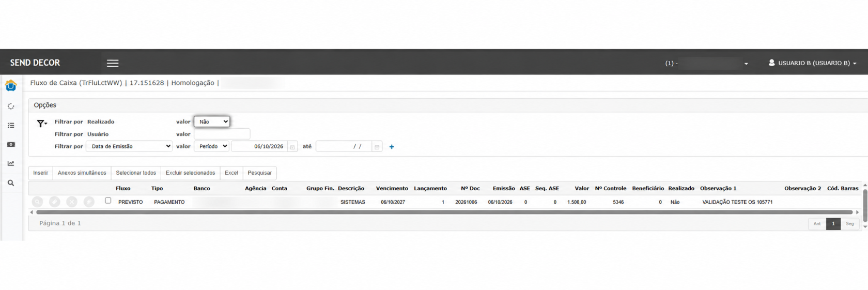Screen dimensions: 868x290
Task: Click the empty até date field
Action: tap(344, 147)
